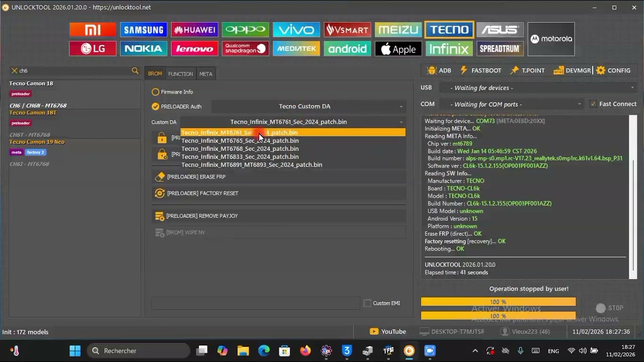Select the Qualcomm Snapdragon logo
The height and width of the screenshot is (362, 644).
(246, 49)
